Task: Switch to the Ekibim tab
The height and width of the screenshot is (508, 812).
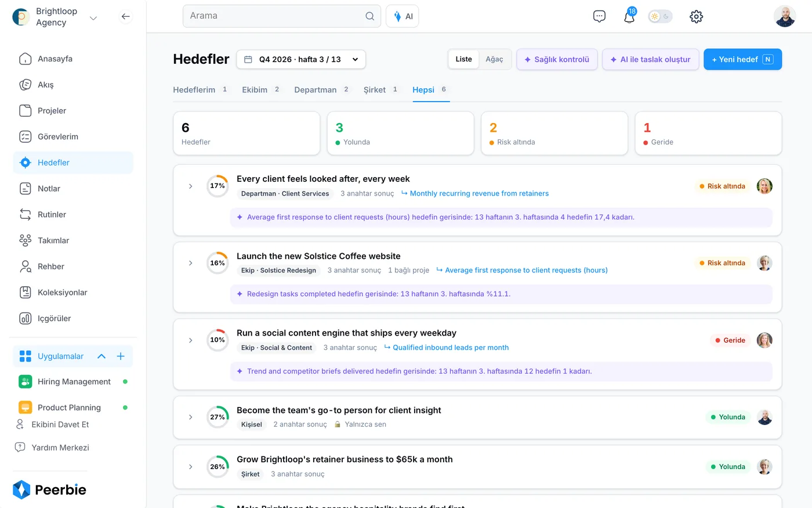Action: (261, 90)
